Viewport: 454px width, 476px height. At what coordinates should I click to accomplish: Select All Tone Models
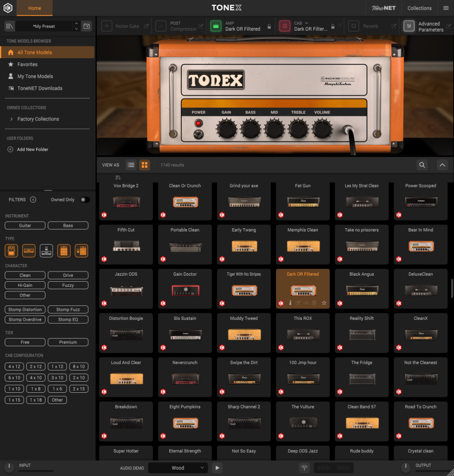47,52
